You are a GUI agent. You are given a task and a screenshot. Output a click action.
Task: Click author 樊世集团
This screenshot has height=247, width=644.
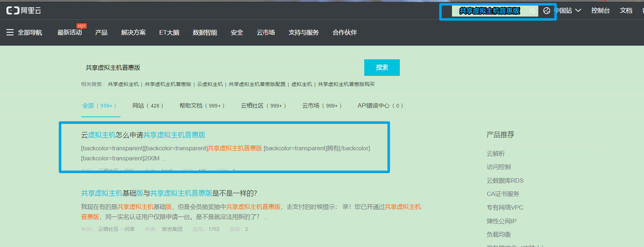[172, 229]
